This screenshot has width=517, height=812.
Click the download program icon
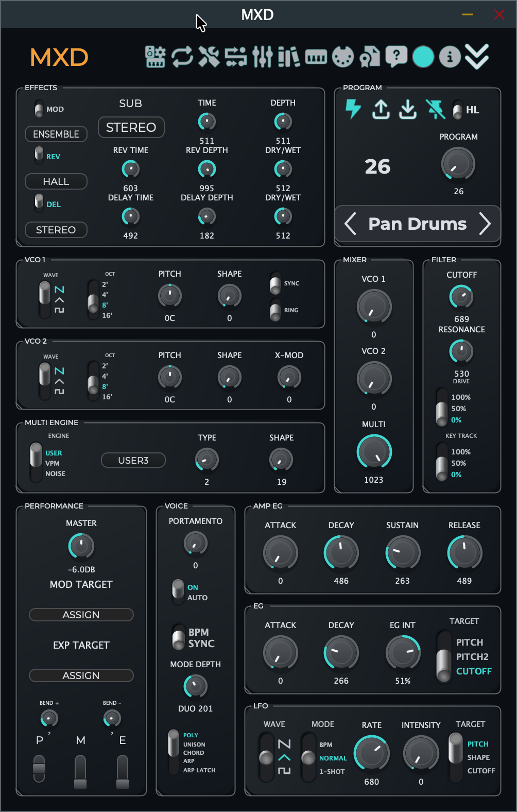click(408, 109)
